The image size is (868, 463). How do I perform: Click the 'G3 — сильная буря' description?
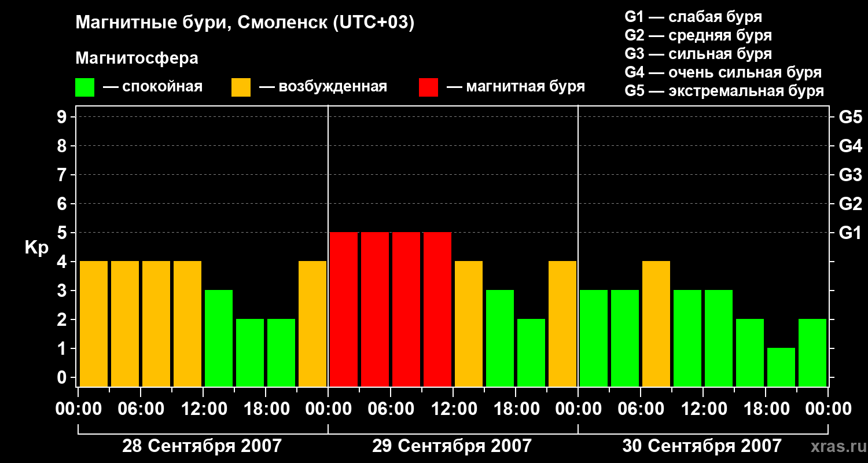[698, 54]
